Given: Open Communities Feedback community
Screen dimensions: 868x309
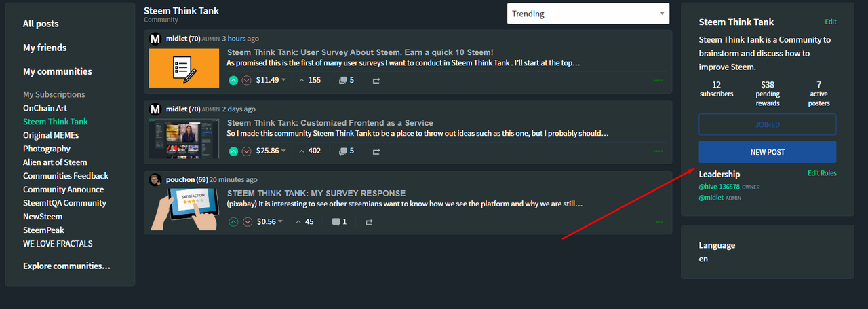Looking at the screenshot, I should tap(66, 176).
